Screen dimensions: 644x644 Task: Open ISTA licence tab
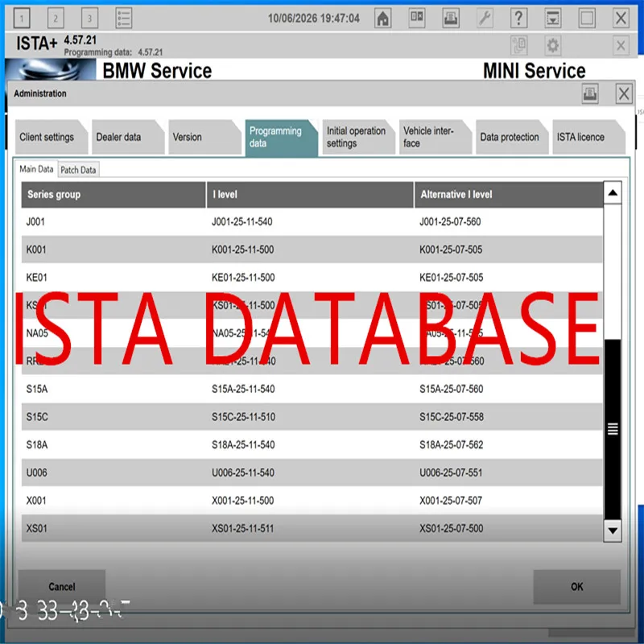click(x=588, y=137)
